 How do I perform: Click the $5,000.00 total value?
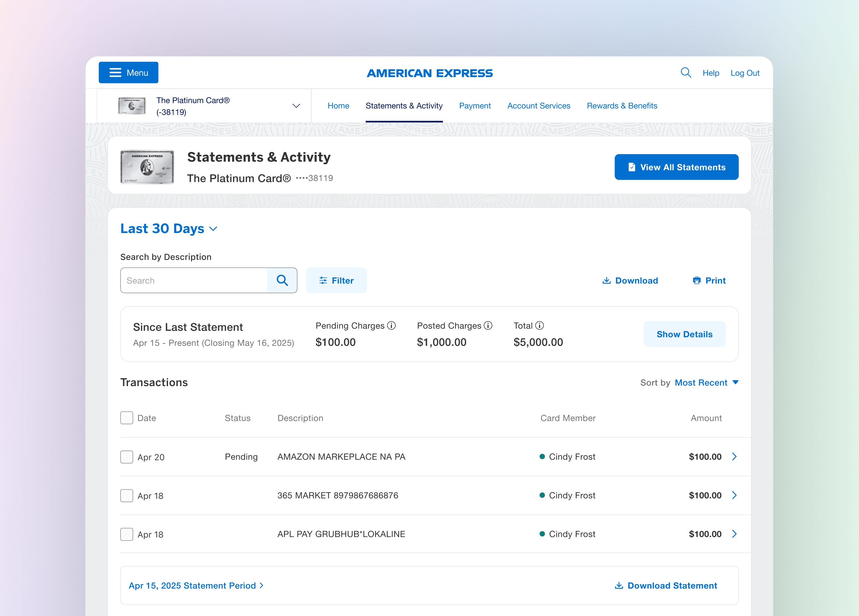point(538,342)
